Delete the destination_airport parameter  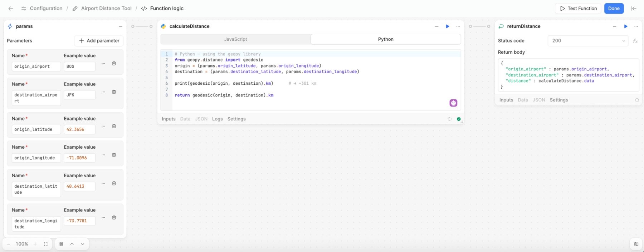[114, 92]
